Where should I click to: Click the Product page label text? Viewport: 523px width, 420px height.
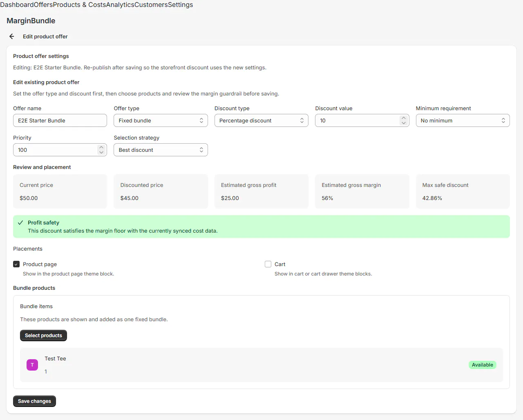(x=40, y=264)
